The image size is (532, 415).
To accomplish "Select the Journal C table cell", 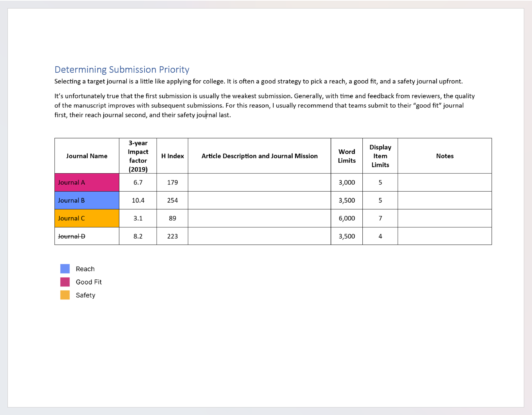I will [87, 218].
